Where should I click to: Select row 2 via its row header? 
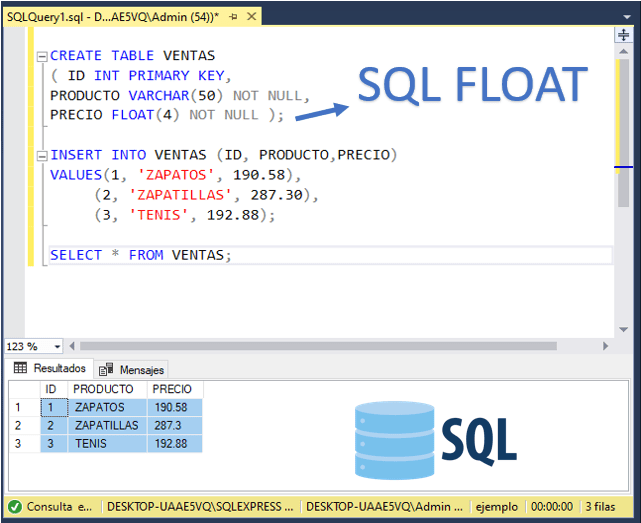[18, 425]
